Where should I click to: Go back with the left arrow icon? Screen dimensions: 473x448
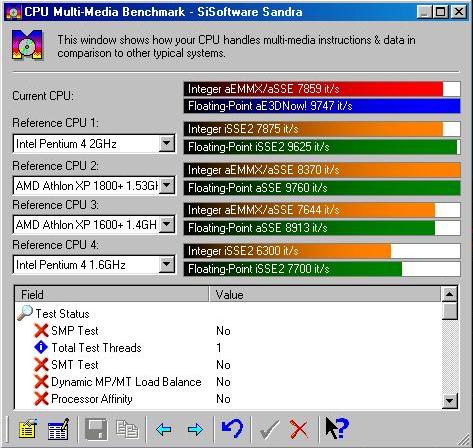163,429
